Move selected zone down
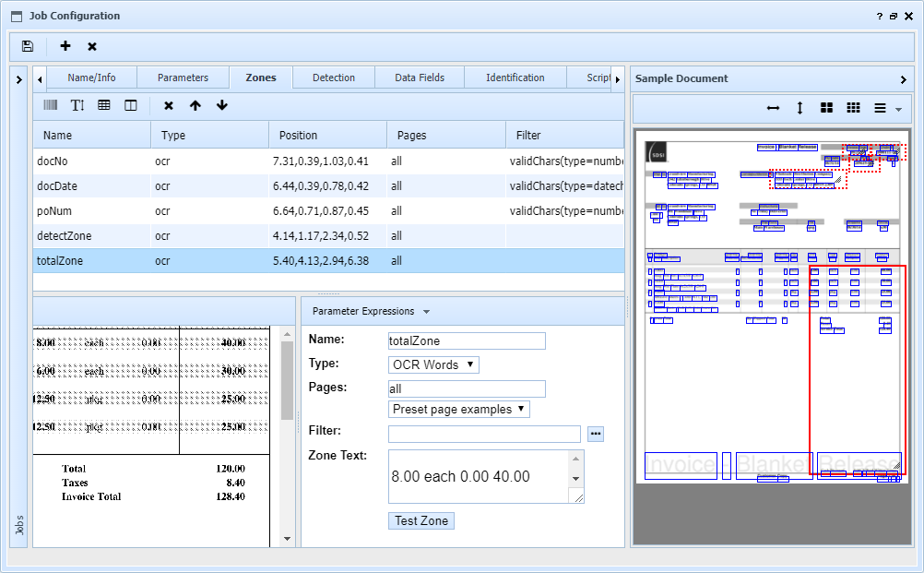Image resolution: width=924 pixels, height=573 pixels. click(222, 105)
